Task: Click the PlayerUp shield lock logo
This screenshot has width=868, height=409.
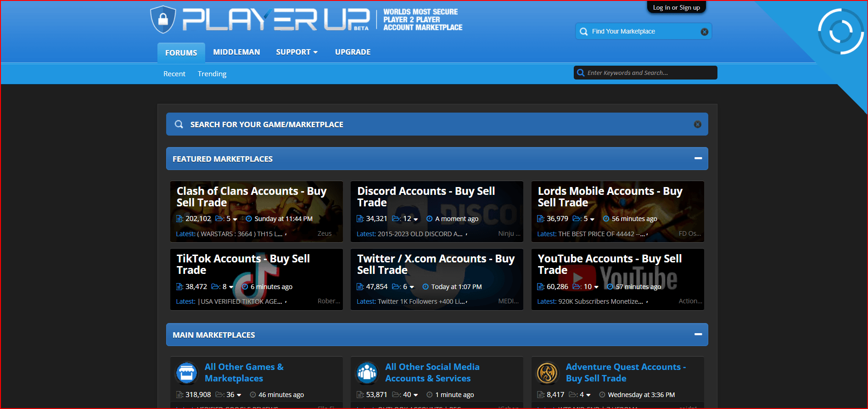Action: pos(163,19)
